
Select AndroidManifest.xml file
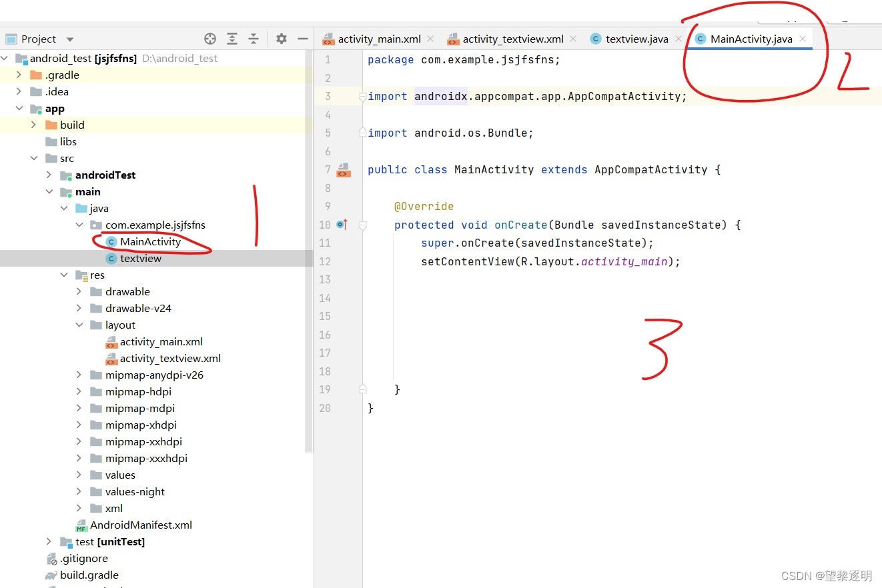tap(141, 525)
